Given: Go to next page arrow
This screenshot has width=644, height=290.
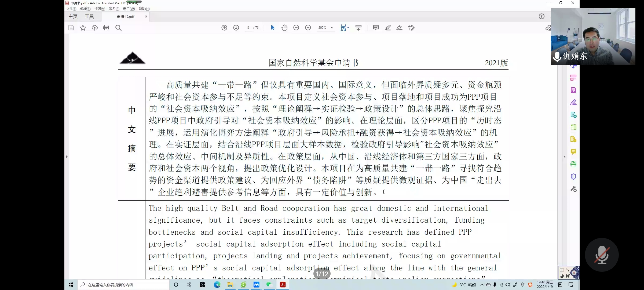Looking at the screenshot, I should tap(236, 28).
